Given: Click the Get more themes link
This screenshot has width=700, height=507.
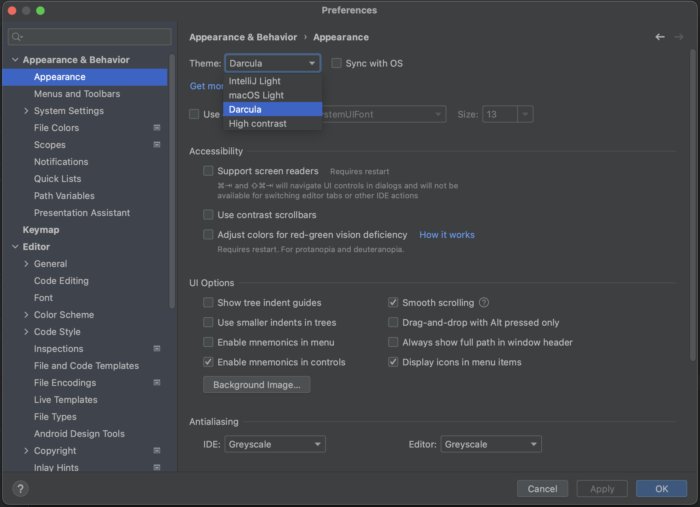Looking at the screenshot, I should coord(206,86).
